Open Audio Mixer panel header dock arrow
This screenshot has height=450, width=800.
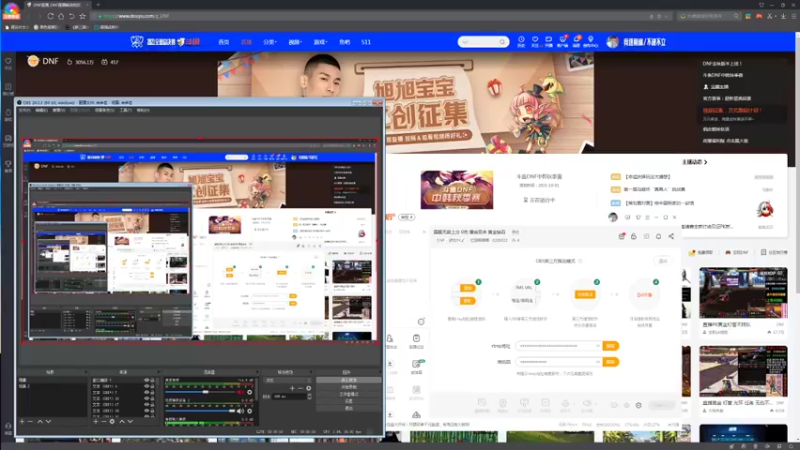click(257, 372)
